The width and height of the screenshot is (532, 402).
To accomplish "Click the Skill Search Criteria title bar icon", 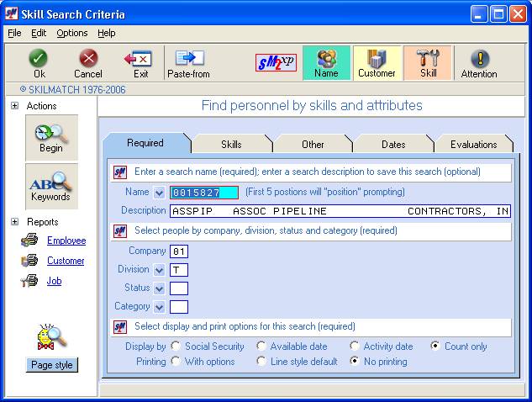I will 11,14.
